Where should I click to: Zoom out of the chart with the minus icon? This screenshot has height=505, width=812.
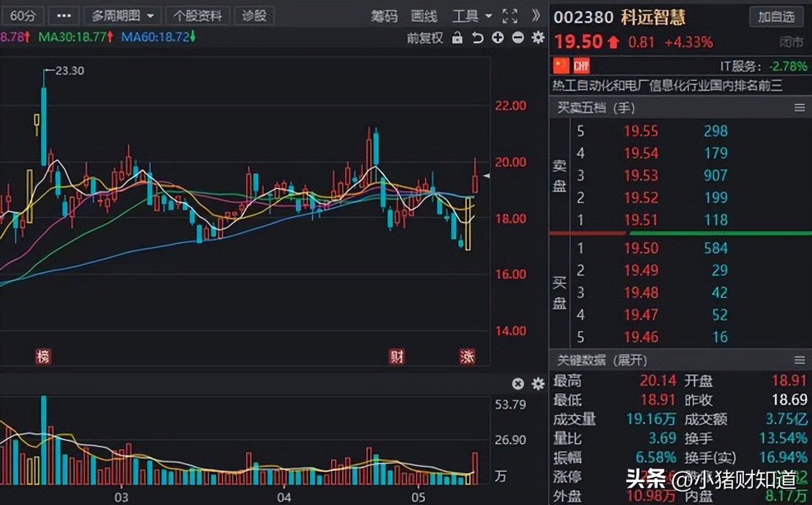point(517,38)
